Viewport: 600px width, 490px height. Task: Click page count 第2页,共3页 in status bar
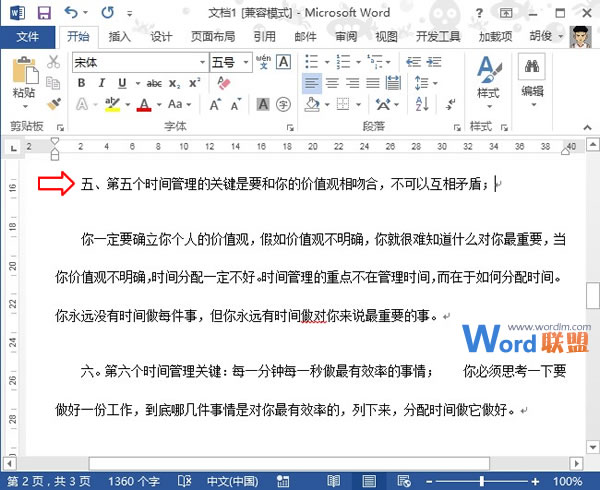point(49,481)
